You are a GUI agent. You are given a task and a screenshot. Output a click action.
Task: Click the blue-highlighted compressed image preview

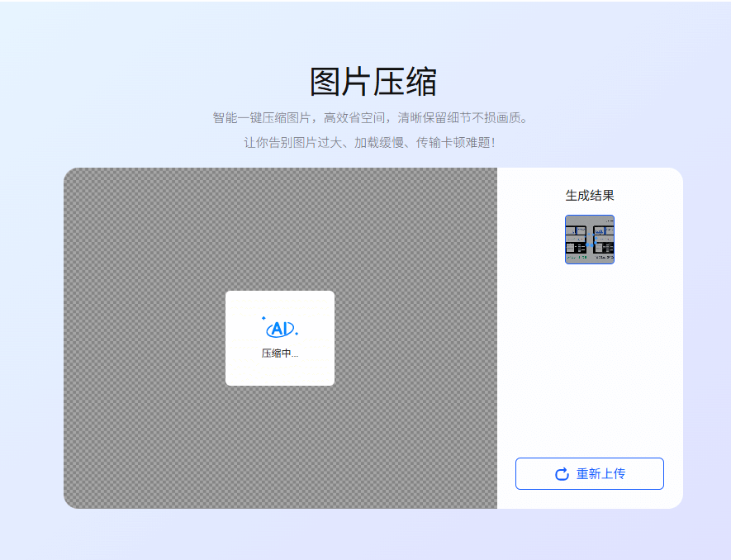[589, 240]
